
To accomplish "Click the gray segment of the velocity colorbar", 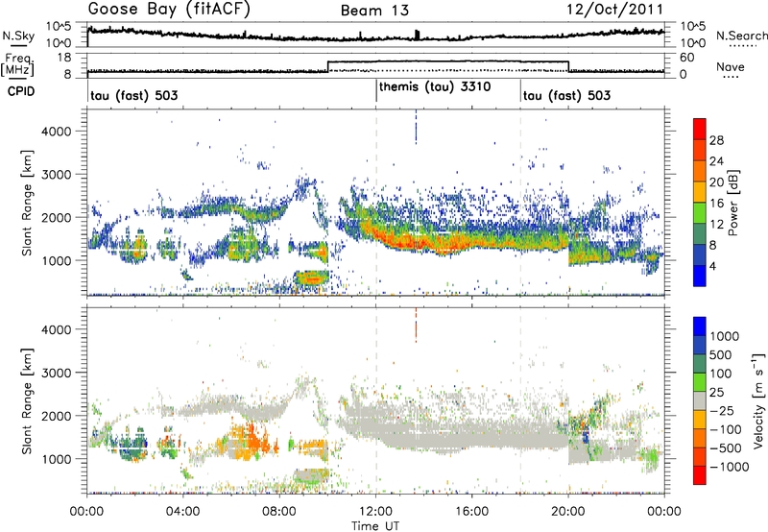I will 700,400.
